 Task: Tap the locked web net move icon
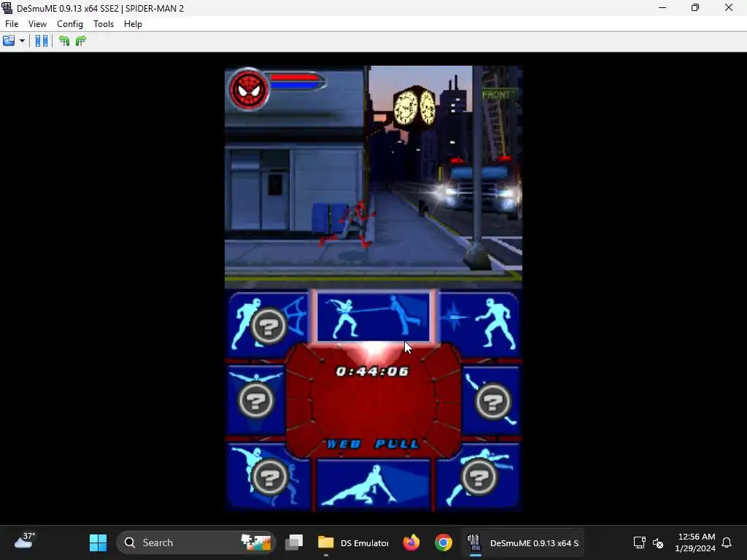(268, 325)
